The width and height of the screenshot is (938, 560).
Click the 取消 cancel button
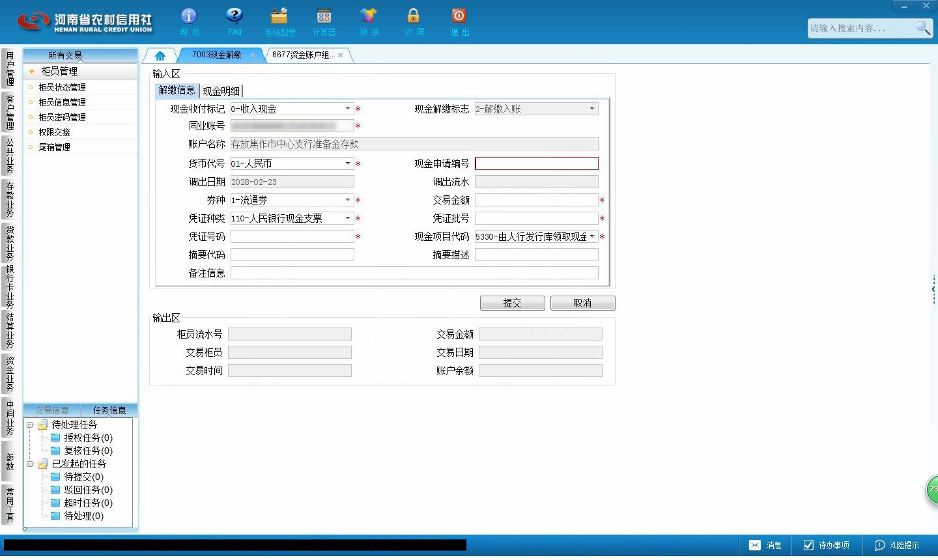click(x=582, y=303)
